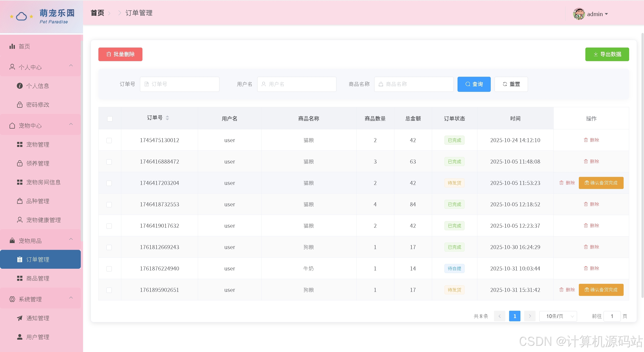This screenshot has height=352, width=644.
Task: Select the checkbox for order 1746417203204
Action: coord(109,183)
